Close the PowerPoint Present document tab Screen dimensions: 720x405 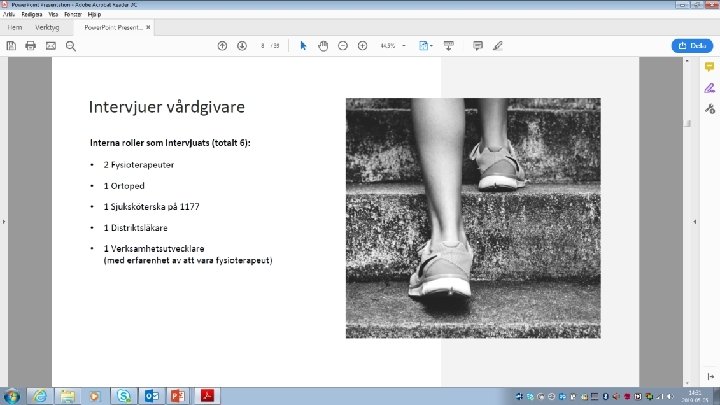tap(149, 28)
